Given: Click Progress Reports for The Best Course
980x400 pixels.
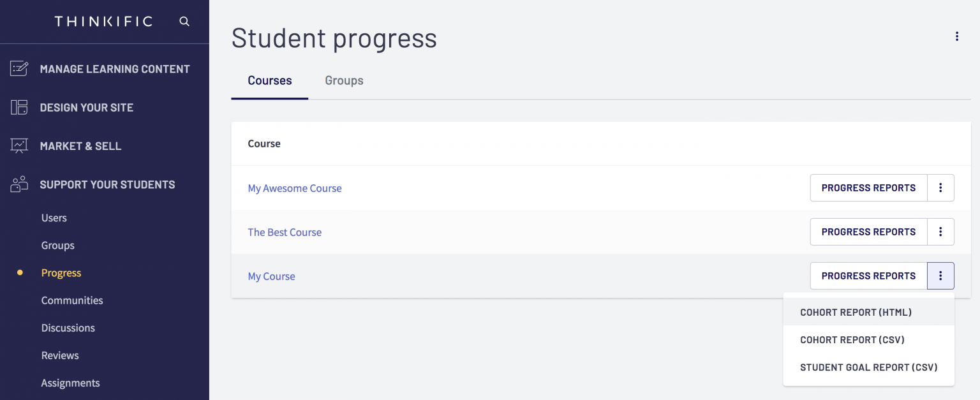Looking at the screenshot, I should point(868,232).
